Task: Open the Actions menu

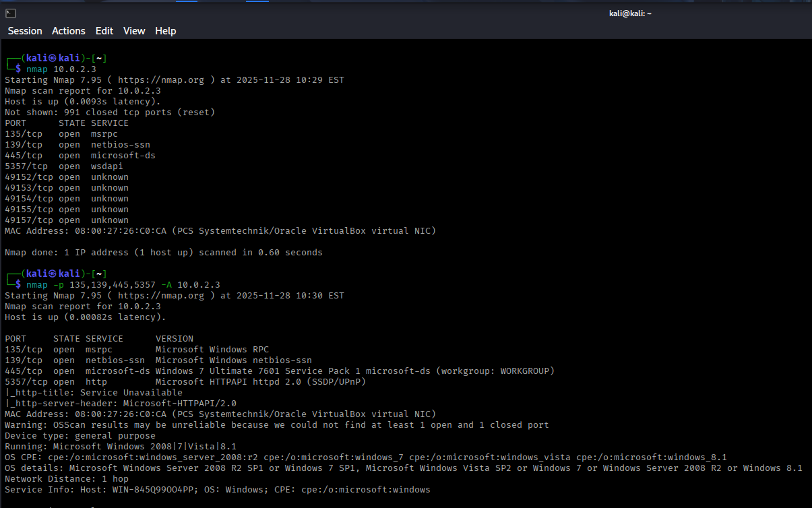Action: (69, 31)
